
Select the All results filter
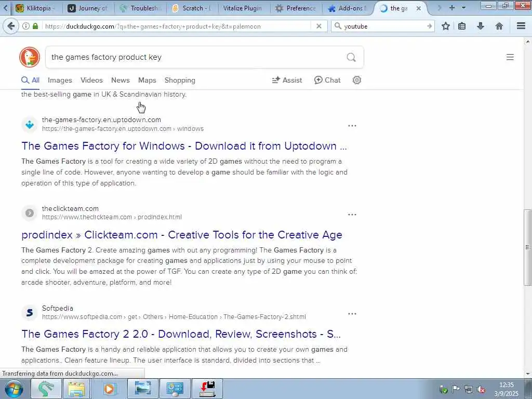tap(31, 80)
